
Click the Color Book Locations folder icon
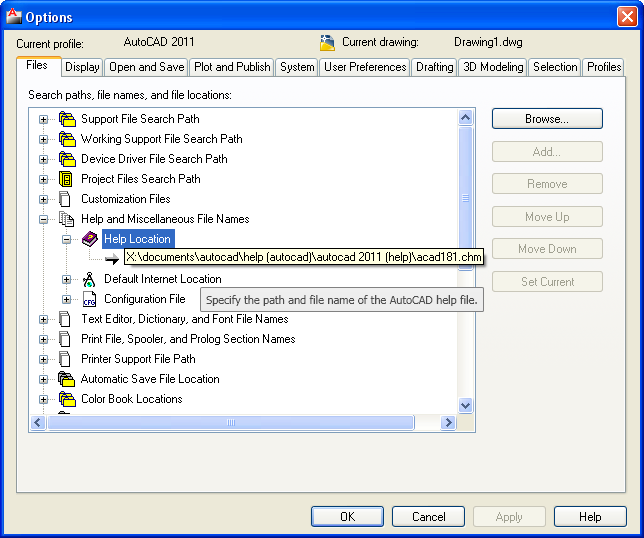pyautogui.click(x=67, y=399)
